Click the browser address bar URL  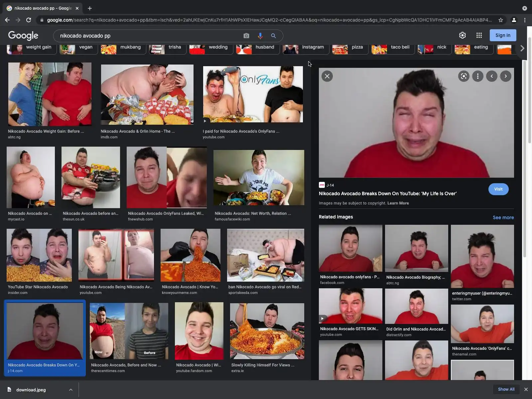[269, 20]
